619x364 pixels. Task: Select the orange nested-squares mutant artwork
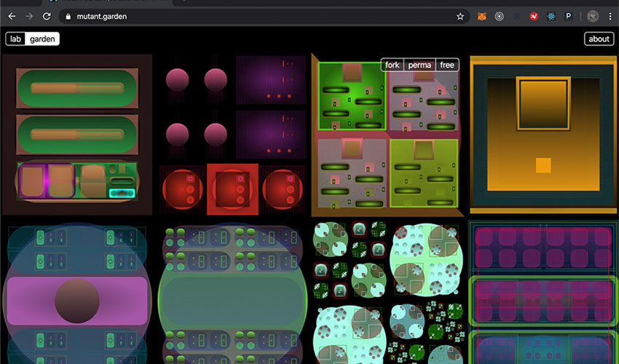click(x=543, y=135)
